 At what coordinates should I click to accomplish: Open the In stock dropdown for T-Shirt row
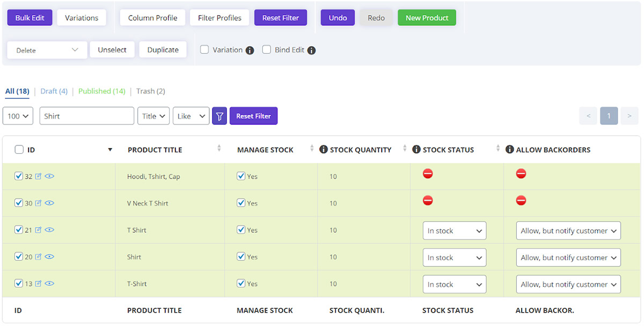point(454,284)
